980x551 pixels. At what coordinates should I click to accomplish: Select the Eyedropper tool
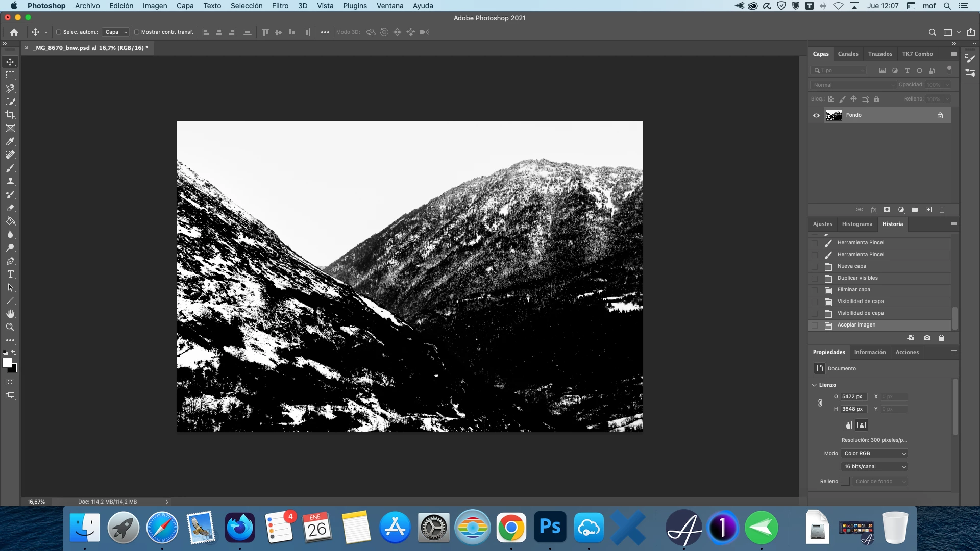(10, 141)
